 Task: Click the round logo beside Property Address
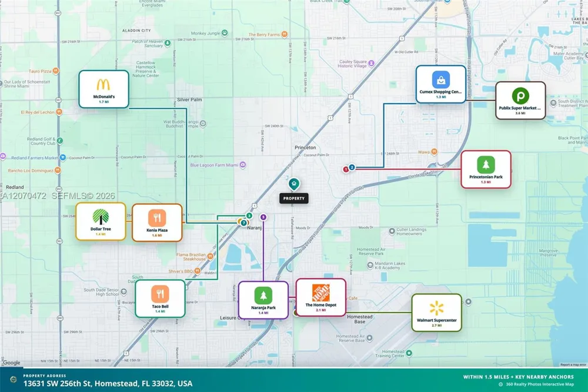tap(13, 379)
